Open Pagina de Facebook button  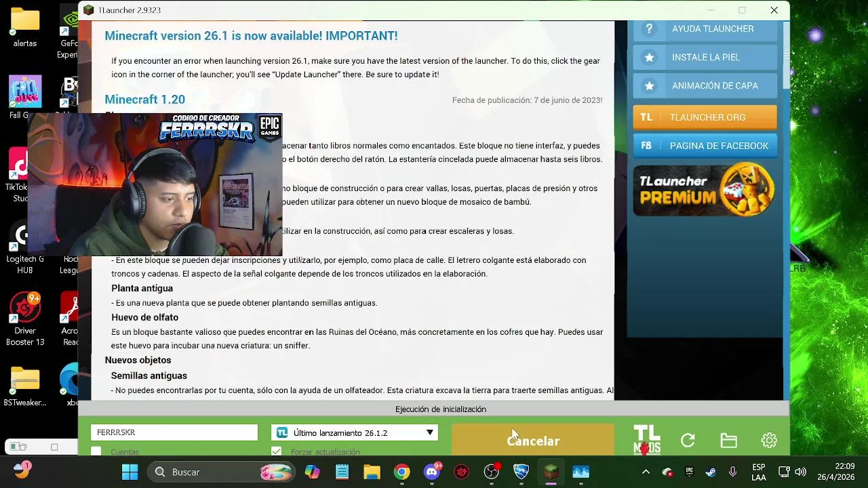(x=705, y=146)
